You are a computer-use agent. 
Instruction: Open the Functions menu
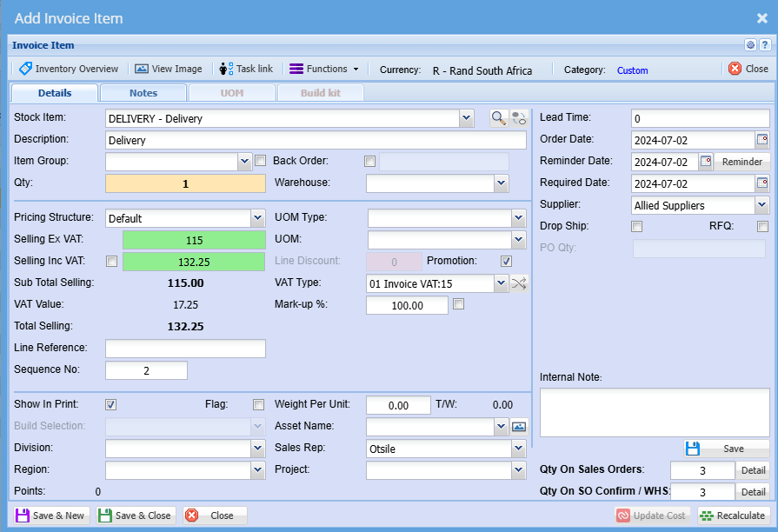(323, 69)
